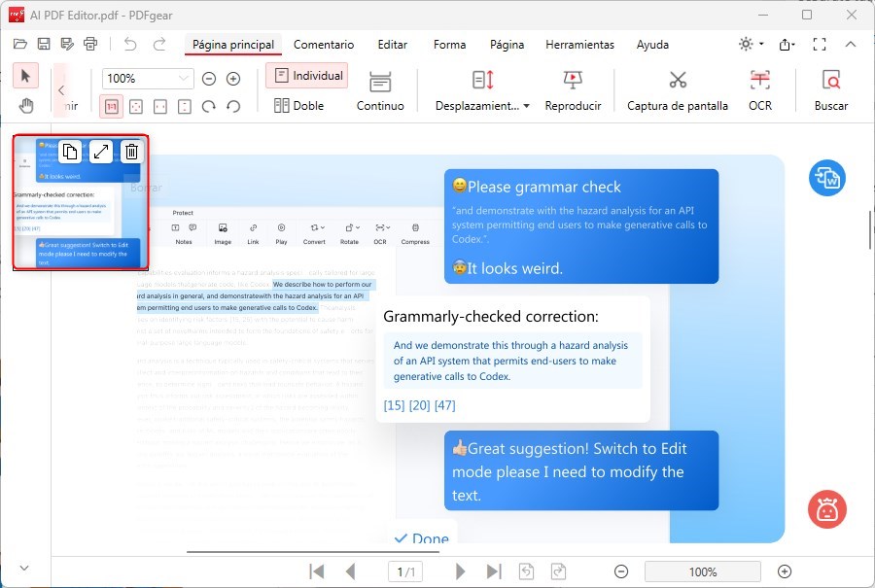Select the hand pan tool
Viewport: 875px width, 588px height.
click(x=25, y=107)
